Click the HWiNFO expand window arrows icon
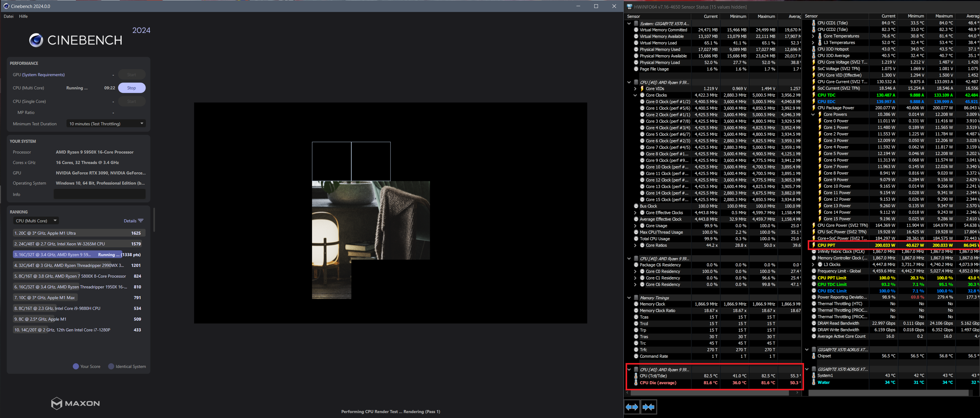The image size is (980, 418). (x=632, y=407)
